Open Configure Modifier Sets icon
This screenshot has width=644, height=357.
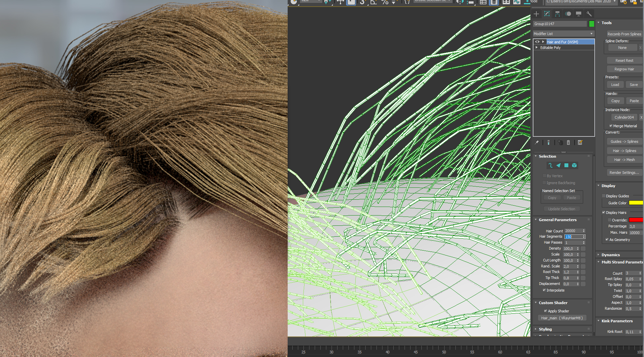[x=580, y=142]
